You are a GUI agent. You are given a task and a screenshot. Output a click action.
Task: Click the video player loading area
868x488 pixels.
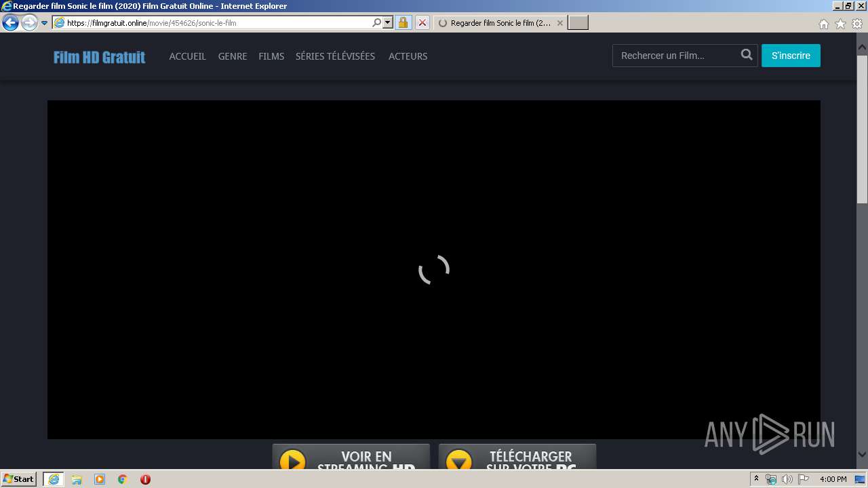[434, 270]
